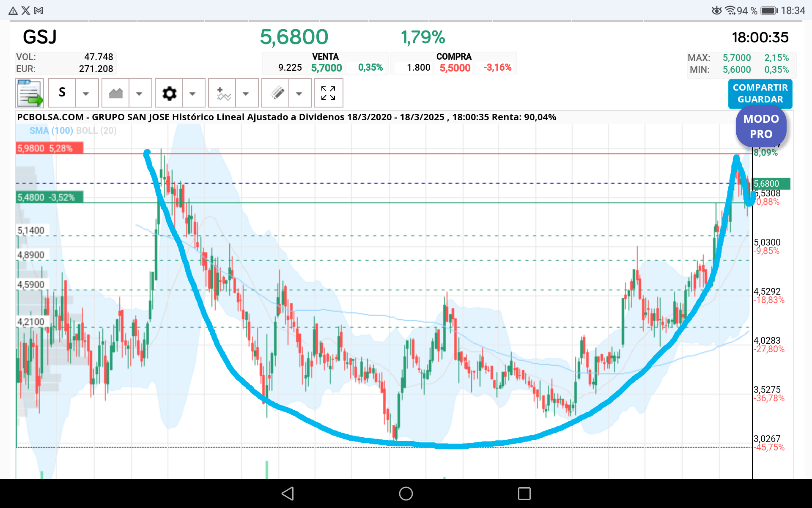Viewport: 812px width, 508px height.
Task: Toggle fullscreen chart view icon
Action: [328, 93]
